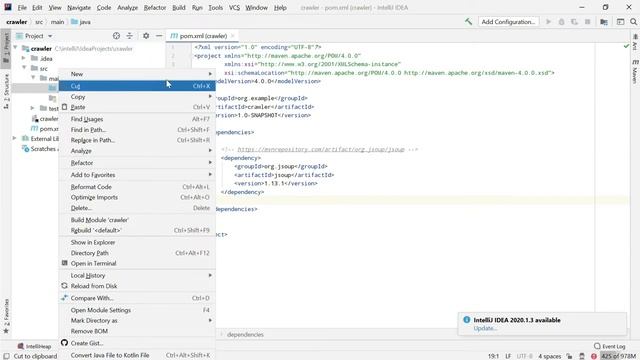This screenshot has width=640, height=360.
Task: Click the Build project hammer icon
Action: pos(468,22)
